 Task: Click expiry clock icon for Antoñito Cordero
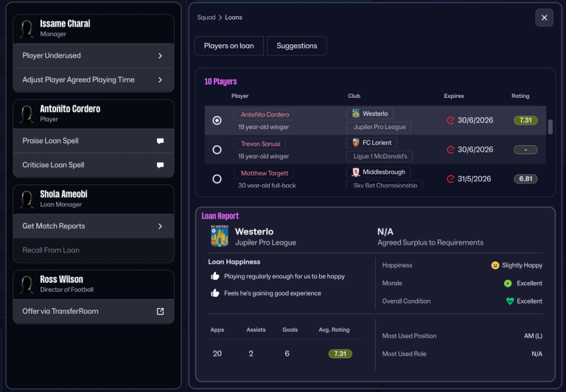(x=450, y=120)
